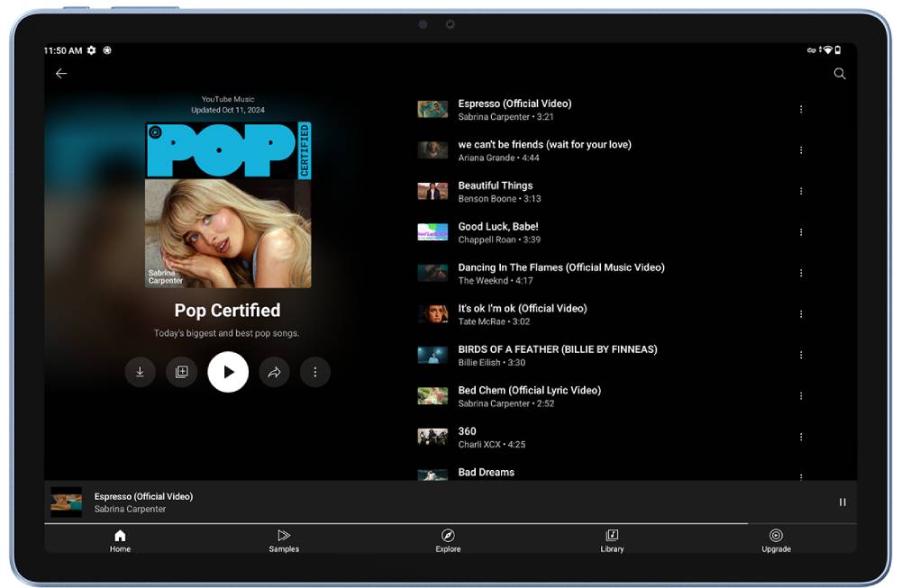This screenshot has width=901, height=588.
Task: Click Beautiful Things thumbnail
Action: point(432,191)
